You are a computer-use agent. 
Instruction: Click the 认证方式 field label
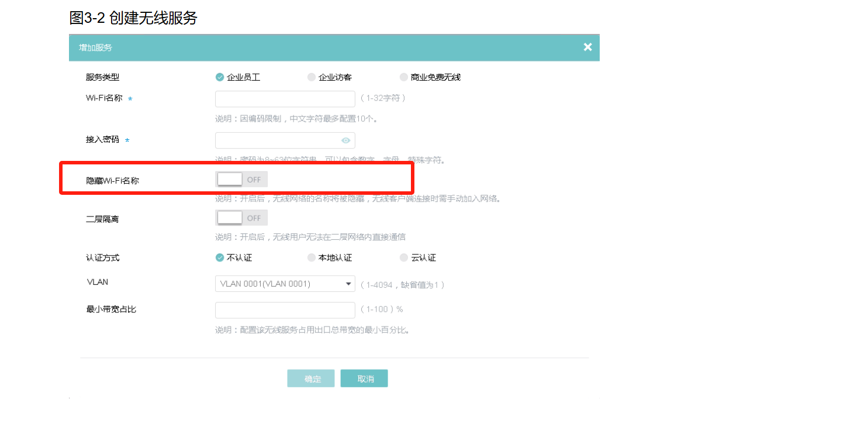click(103, 257)
